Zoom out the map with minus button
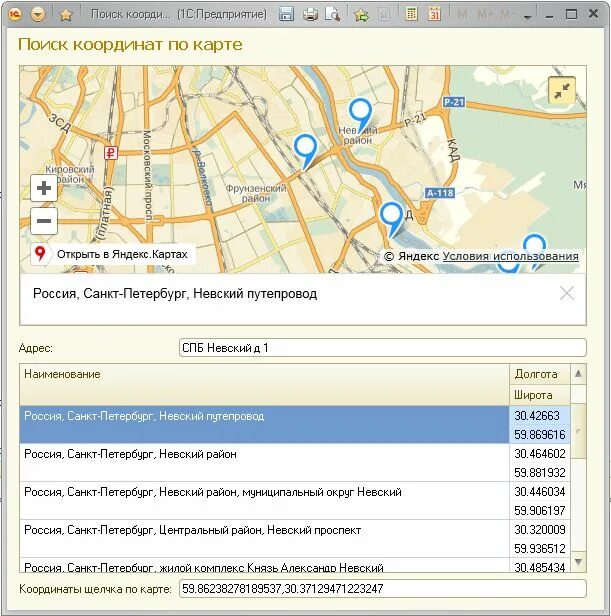The height and width of the screenshot is (616, 611). coord(44,221)
